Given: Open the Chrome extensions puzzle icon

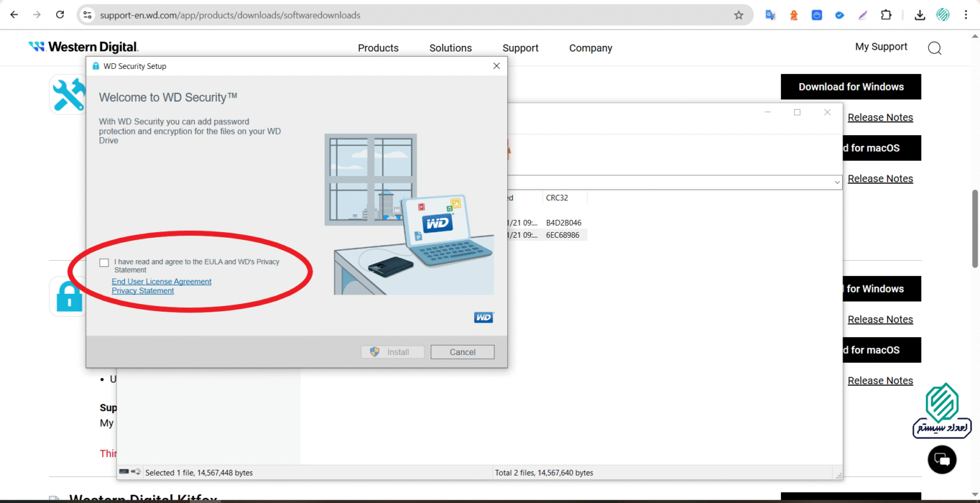Looking at the screenshot, I should coord(886,15).
